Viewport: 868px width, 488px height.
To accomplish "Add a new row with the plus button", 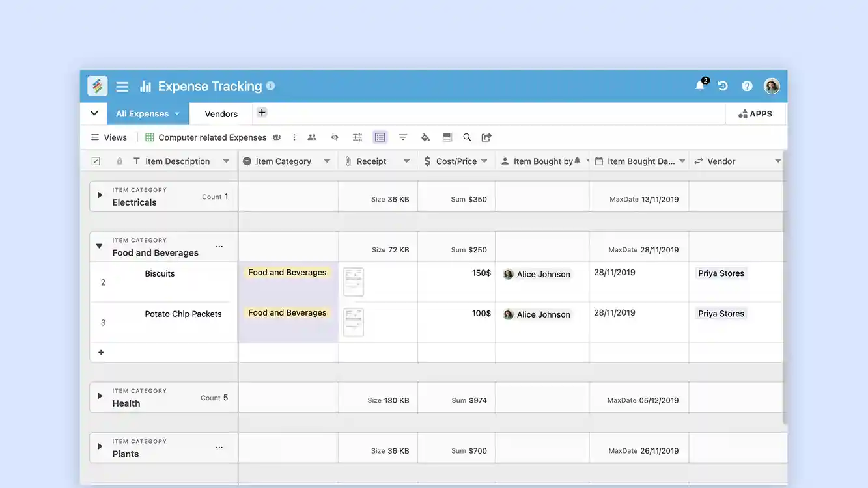I will [101, 352].
